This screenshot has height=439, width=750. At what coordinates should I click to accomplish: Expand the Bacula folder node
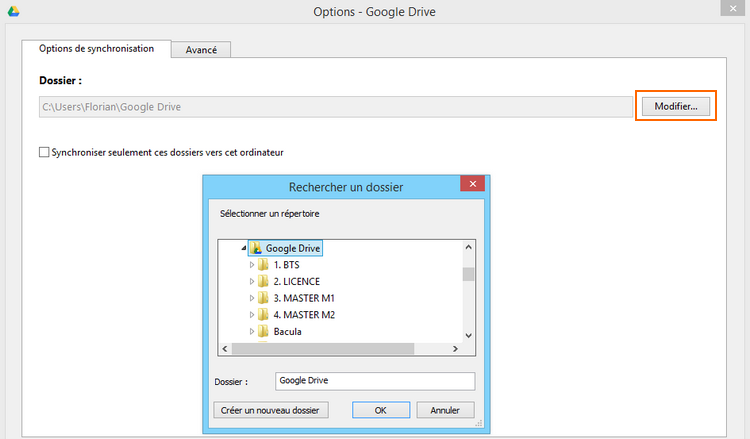coord(252,331)
